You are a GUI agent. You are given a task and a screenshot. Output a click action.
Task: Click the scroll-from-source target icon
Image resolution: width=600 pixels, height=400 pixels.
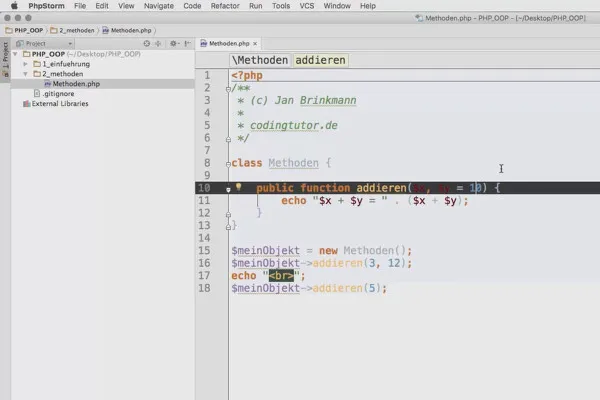point(147,43)
